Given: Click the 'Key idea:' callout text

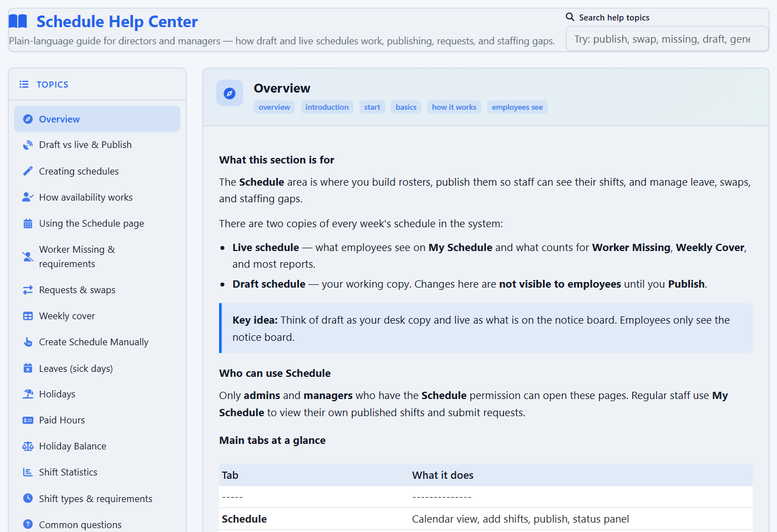Looking at the screenshot, I should tap(255, 320).
